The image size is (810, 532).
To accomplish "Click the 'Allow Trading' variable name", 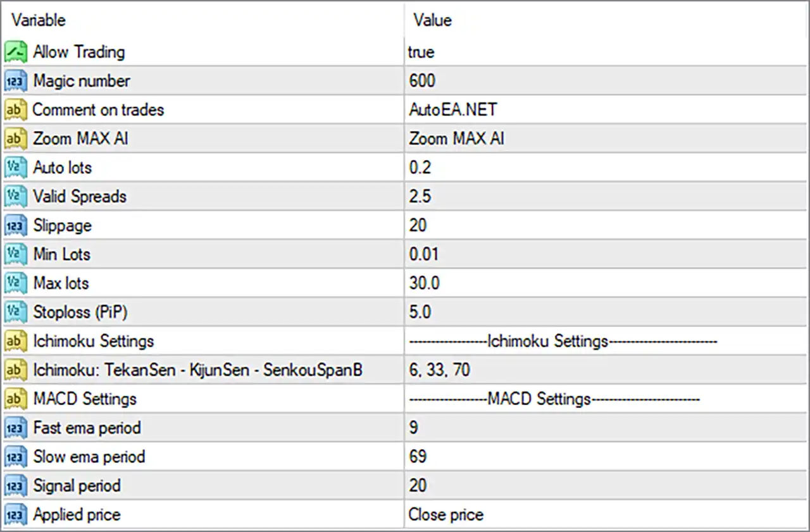I will pyautogui.click(x=79, y=52).
